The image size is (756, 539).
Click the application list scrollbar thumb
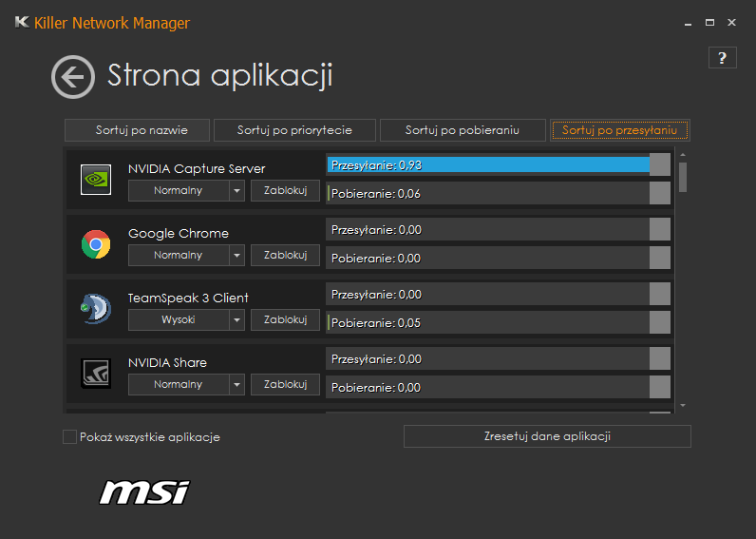(x=683, y=177)
